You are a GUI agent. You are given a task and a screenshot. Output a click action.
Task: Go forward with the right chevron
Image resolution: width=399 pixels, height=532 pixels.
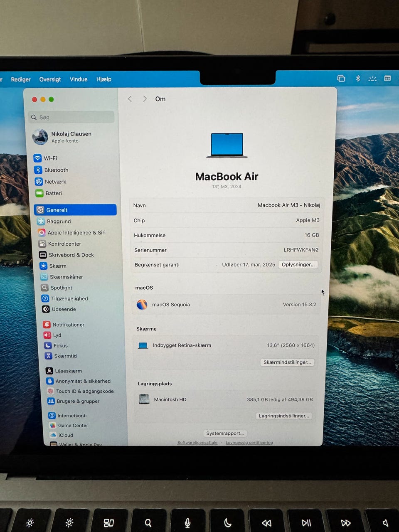click(x=145, y=99)
